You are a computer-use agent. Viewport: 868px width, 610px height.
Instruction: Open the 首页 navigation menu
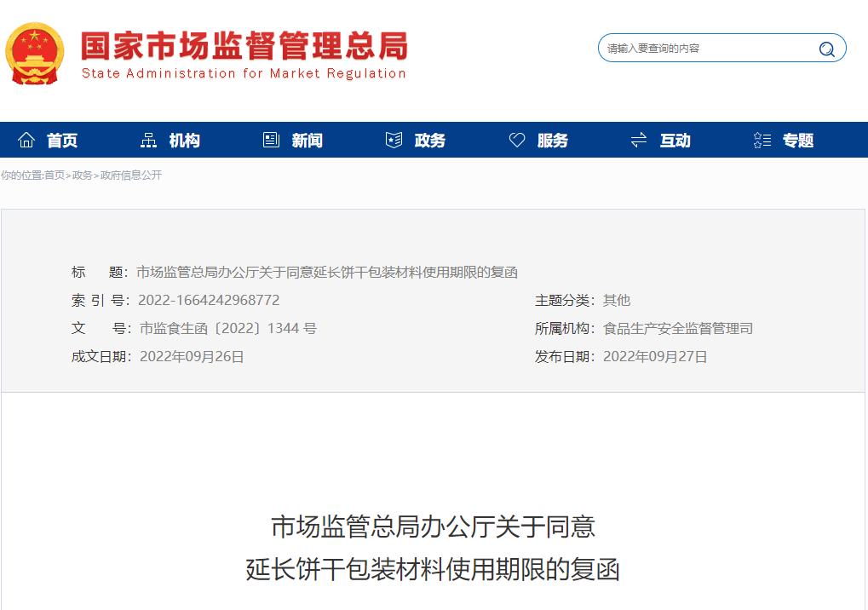point(60,140)
